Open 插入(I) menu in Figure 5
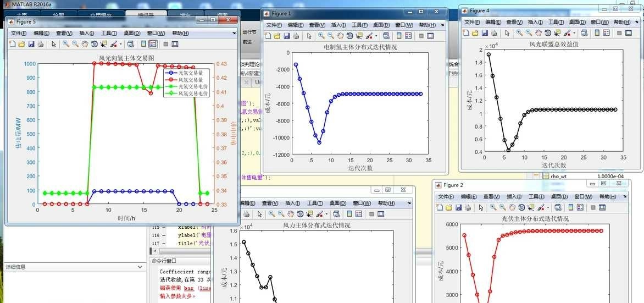The height and width of the screenshot is (303, 644). [x=87, y=34]
